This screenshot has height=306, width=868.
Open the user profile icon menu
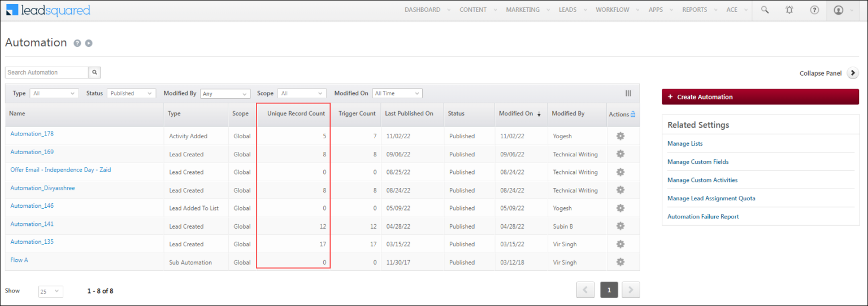838,10
